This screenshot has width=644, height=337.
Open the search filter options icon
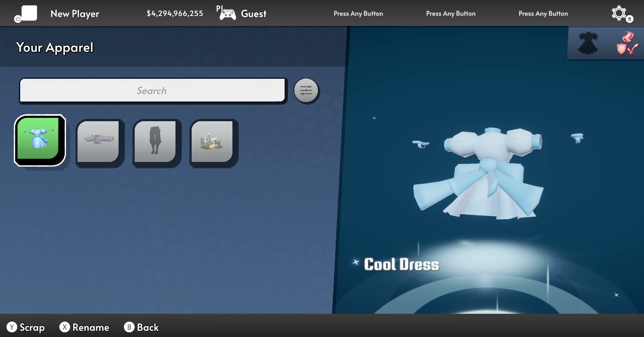[x=306, y=90]
